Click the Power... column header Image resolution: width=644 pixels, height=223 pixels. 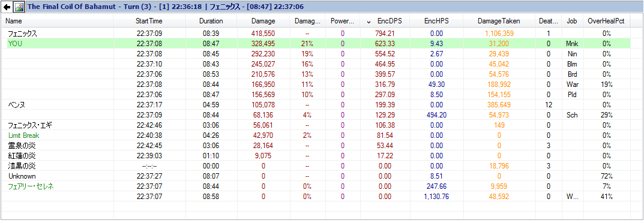click(343, 21)
